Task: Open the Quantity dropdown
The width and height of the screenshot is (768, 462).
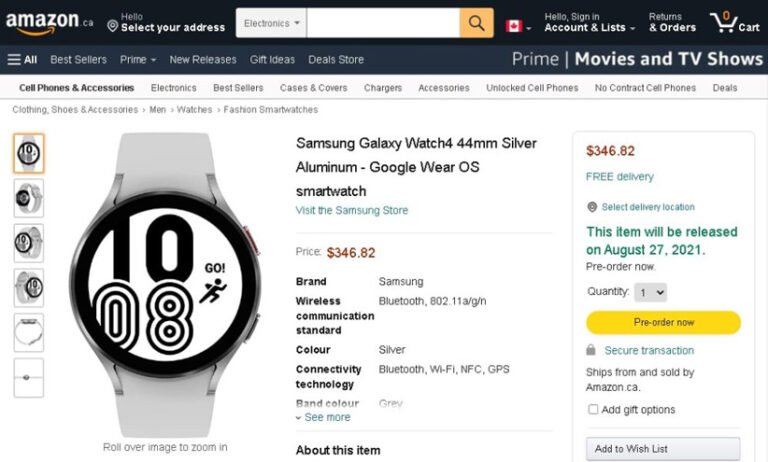Action: pyautogui.click(x=651, y=292)
